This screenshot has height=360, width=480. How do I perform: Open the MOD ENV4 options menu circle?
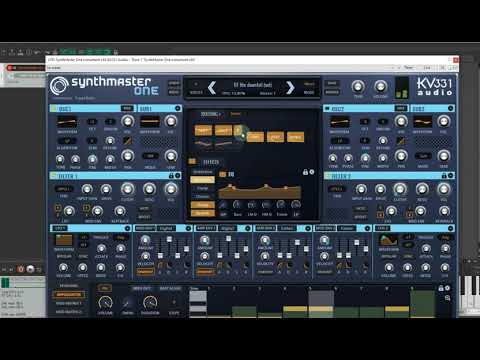pyautogui.click(x=368, y=228)
